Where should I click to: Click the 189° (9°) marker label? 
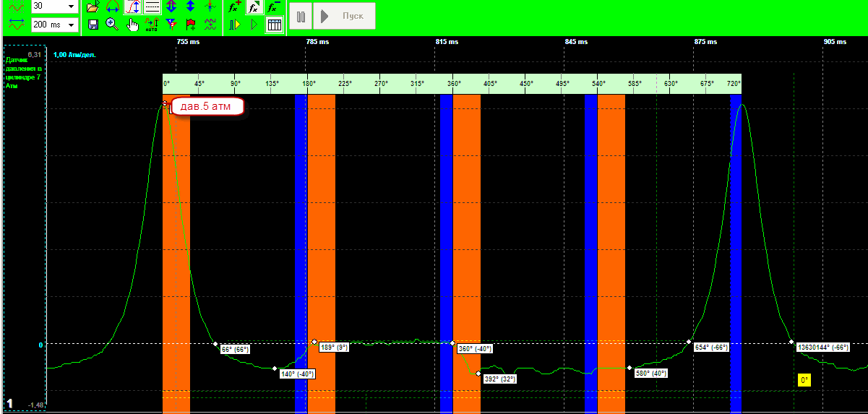point(335,348)
